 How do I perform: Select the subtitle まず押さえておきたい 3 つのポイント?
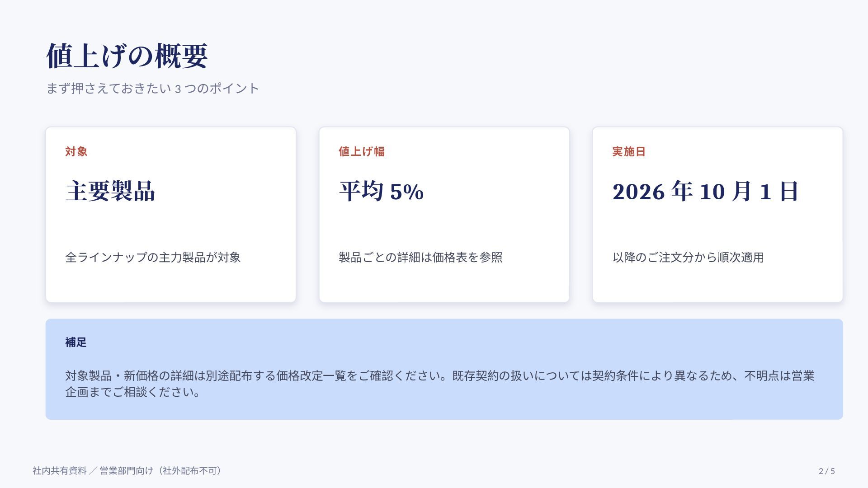tap(153, 88)
